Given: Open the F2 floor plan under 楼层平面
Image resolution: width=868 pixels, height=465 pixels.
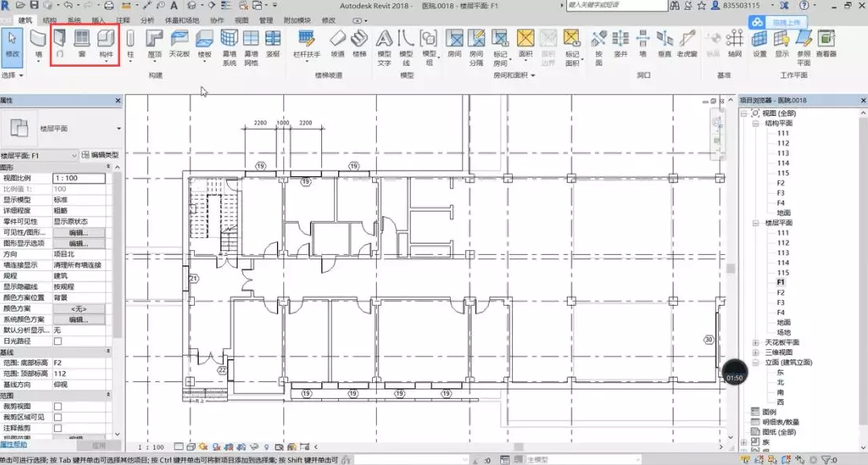Looking at the screenshot, I should click(780, 293).
